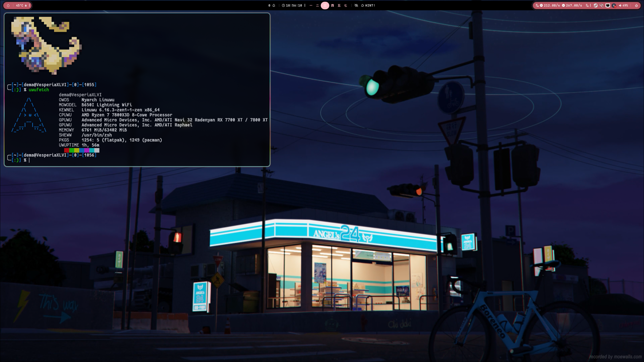The height and width of the screenshot is (362, 644).
Task: Switch to workspace 二
Action: pos(317,6)
